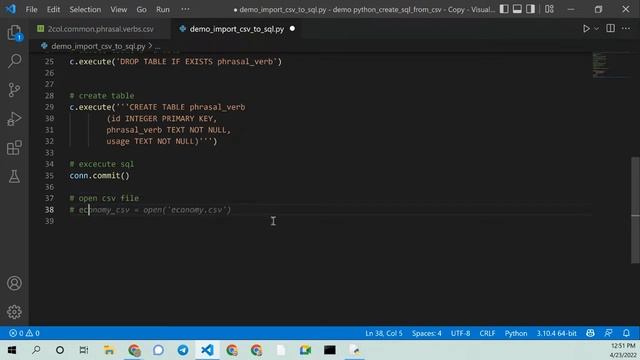Open the Run and Debug view
Viewport: 640px width, 360px height.
[x=14, y=119]
